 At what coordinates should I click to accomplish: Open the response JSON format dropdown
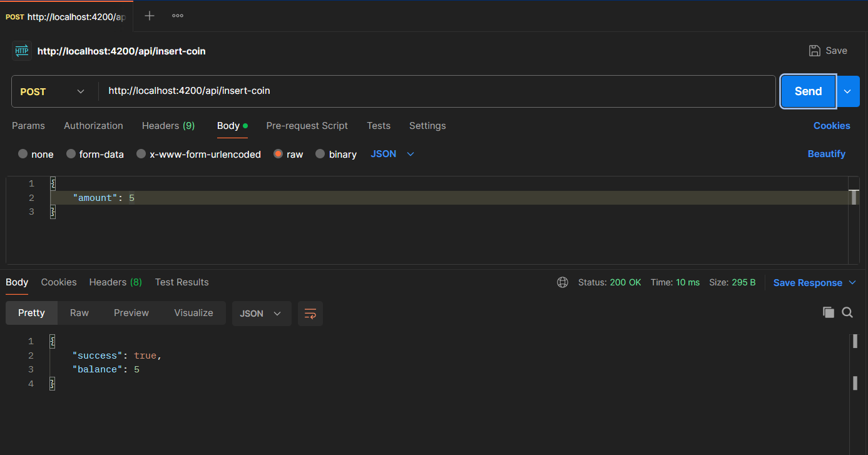[261, 314]
